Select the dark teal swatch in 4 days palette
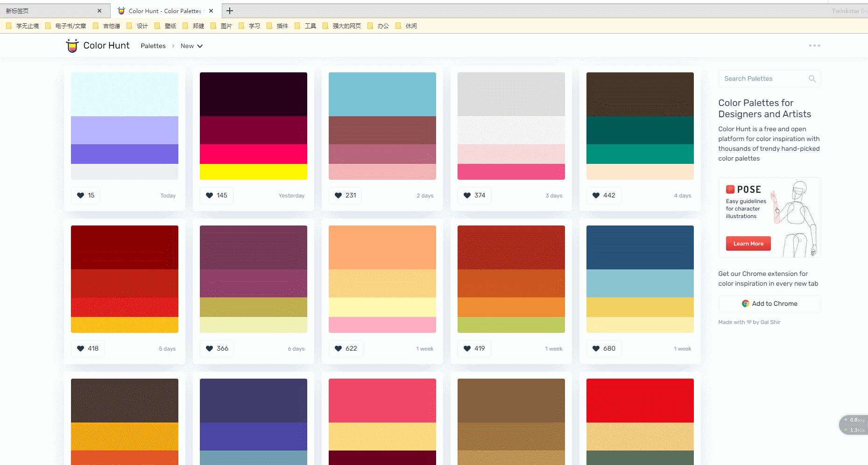This screenshot has width=868, height=465. tap(640, 130)
